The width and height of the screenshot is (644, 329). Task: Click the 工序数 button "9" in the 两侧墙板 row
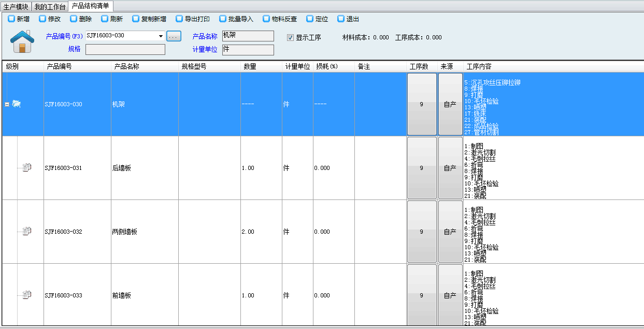tap(422, 232)
